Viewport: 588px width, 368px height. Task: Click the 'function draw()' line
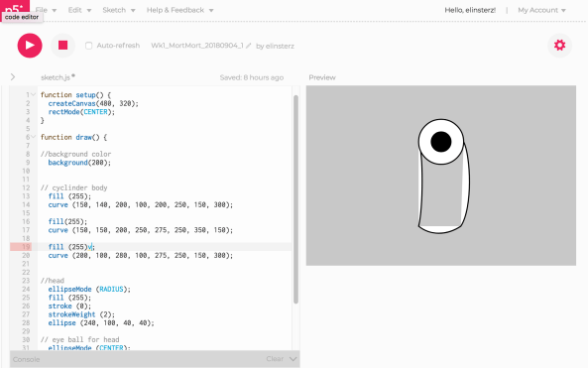(x=74, y=137)
